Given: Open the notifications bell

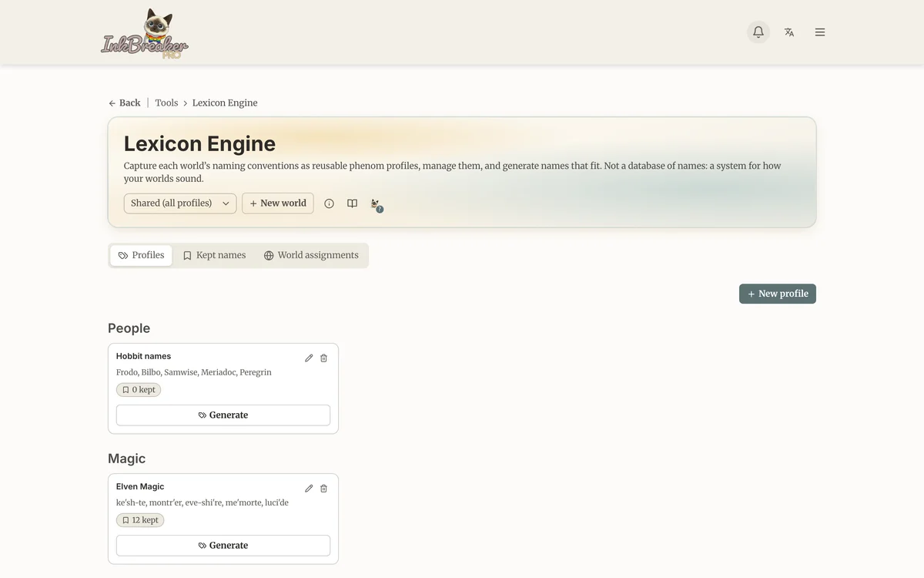Looking at the screenshot, I should click(758, 32).
